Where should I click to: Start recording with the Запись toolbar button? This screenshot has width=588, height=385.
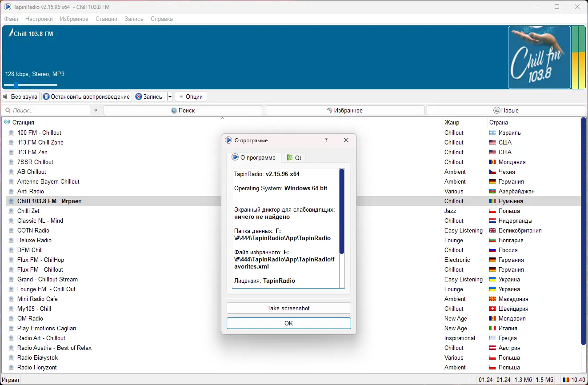(150, 96)
